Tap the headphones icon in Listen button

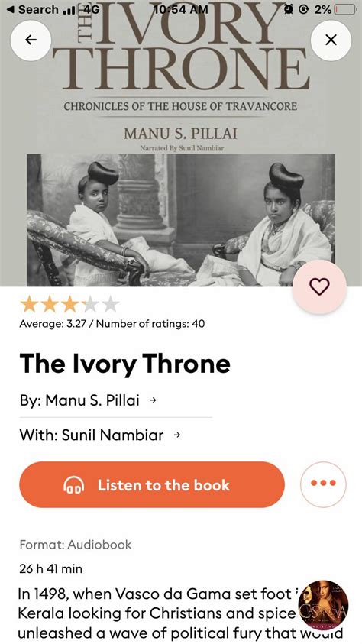coord(74,485)
